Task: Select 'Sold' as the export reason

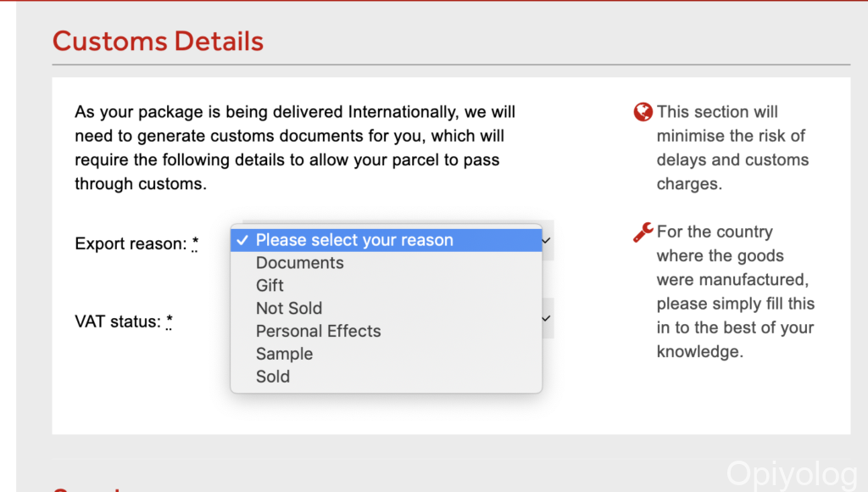Action: point(273,377)
